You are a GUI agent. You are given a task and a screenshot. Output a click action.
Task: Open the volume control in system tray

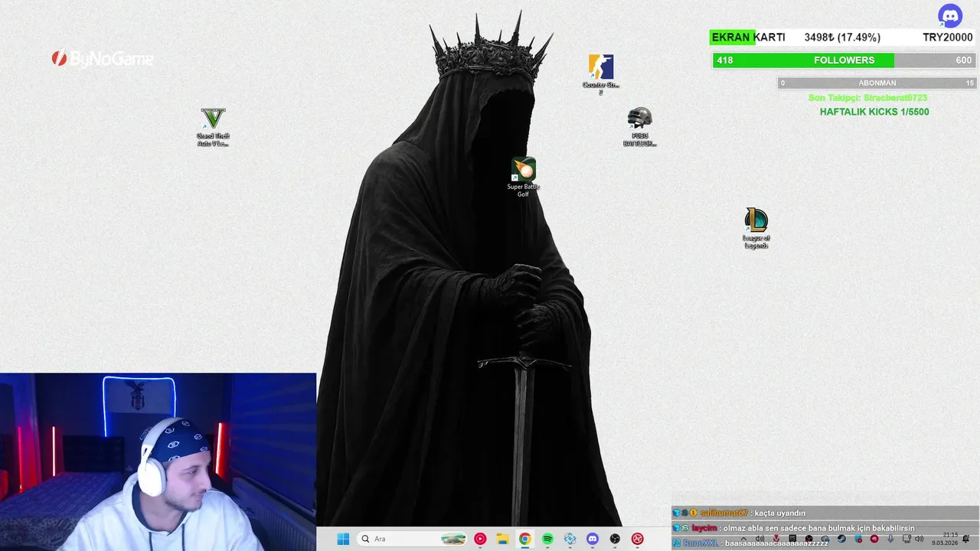(919, 539)
